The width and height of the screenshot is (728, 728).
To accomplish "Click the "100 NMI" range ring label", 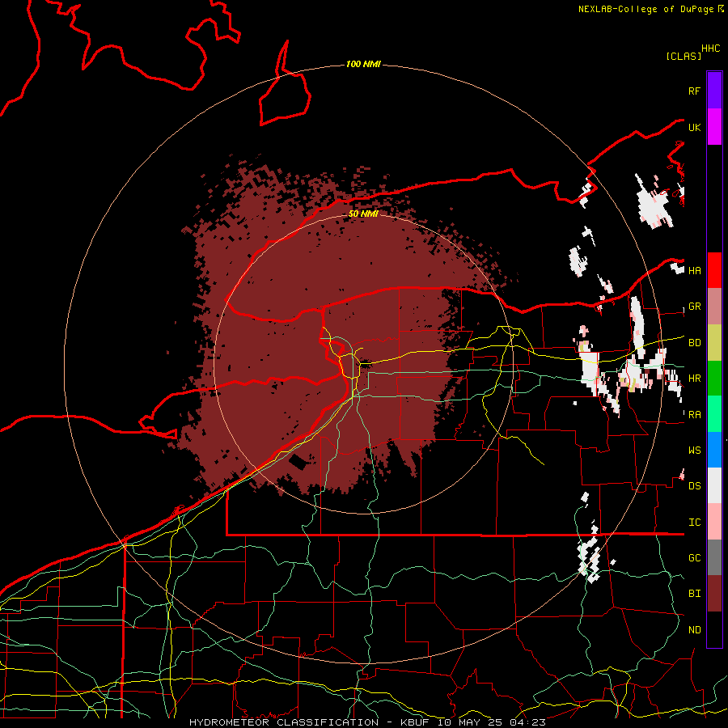I will point(363,64).
